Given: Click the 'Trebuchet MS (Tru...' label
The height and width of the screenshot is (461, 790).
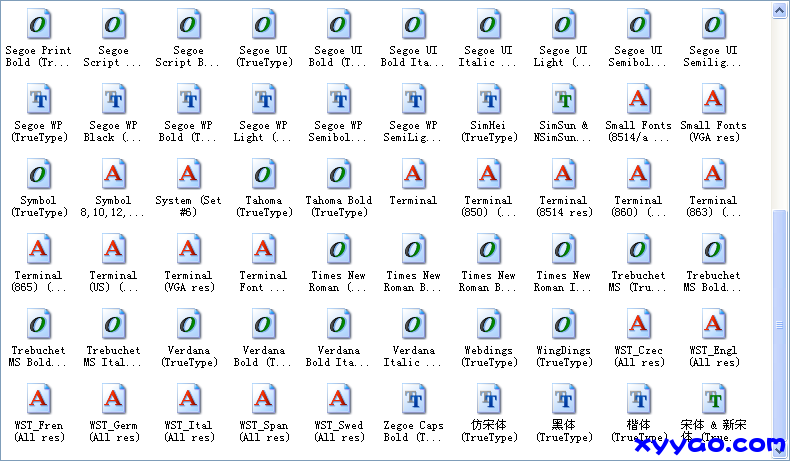Looking at the screenshot, I should [x=638, y=282].
